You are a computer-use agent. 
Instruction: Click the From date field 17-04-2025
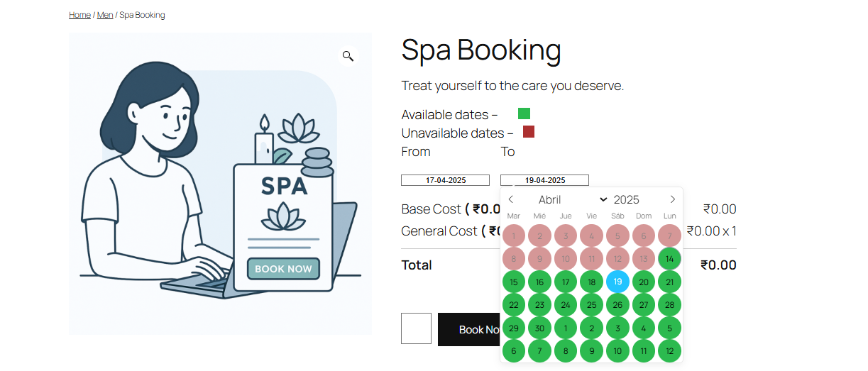[446, 180]
